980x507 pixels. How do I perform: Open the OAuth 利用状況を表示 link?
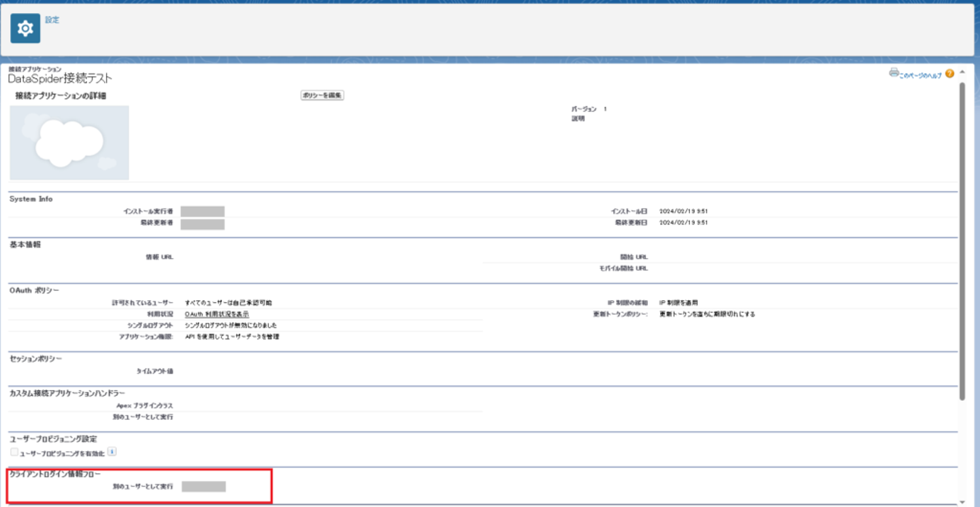(x=217, y=314)
